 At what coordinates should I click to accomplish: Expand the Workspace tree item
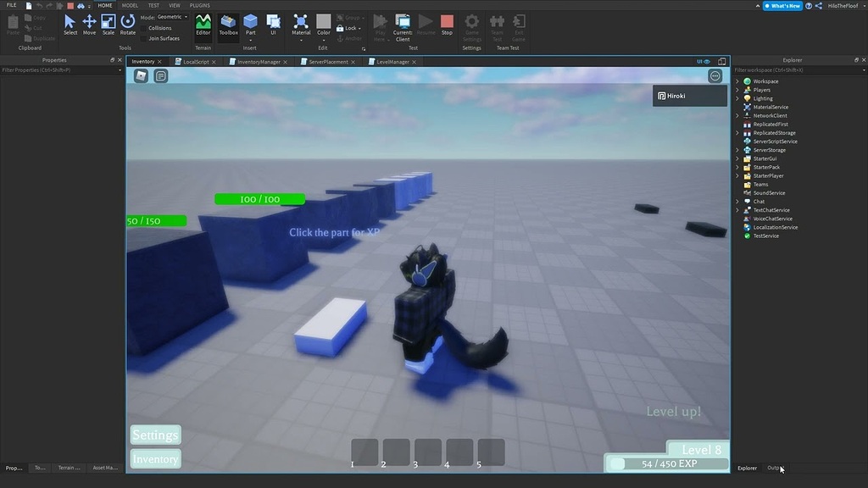coord(737,80)
